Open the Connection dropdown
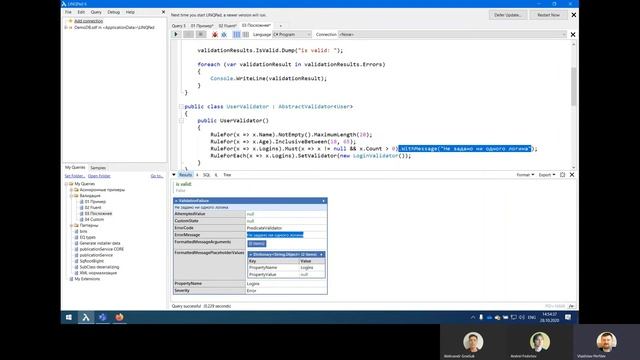 (452, 35)
